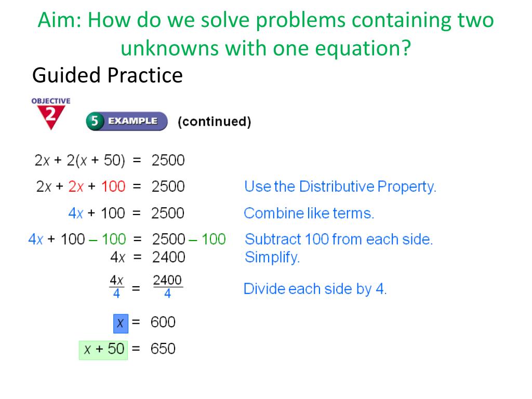Click the answer 600
This screenshot has width=532, height=399.
click(163, 322)
